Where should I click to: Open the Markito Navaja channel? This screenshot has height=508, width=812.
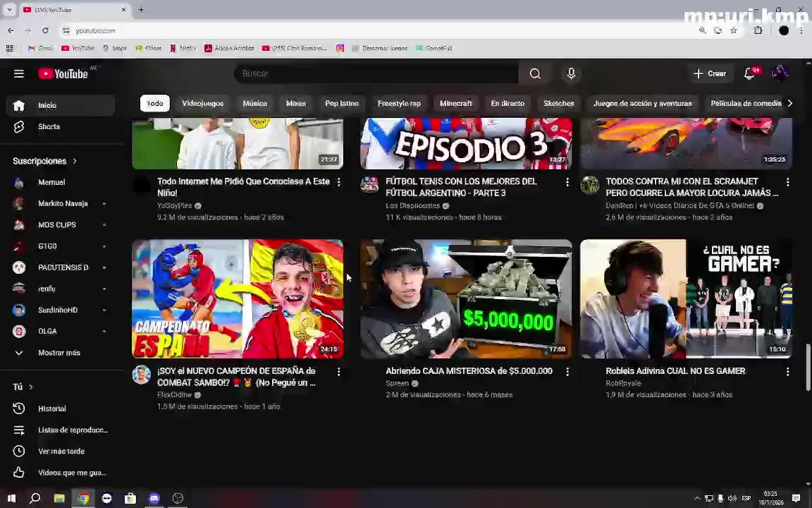click(61, 204)
